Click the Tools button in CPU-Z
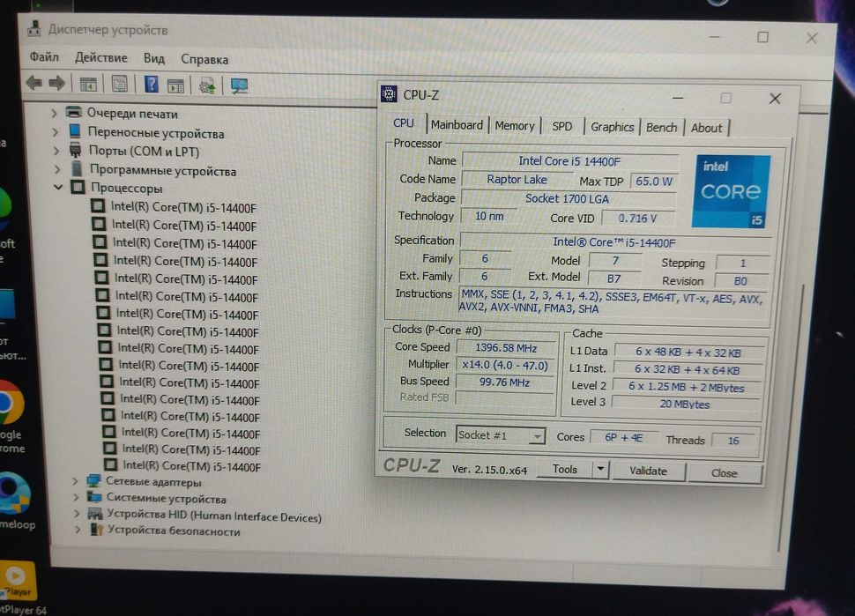This screenshot has height=616, width=855. click(564, 469)
